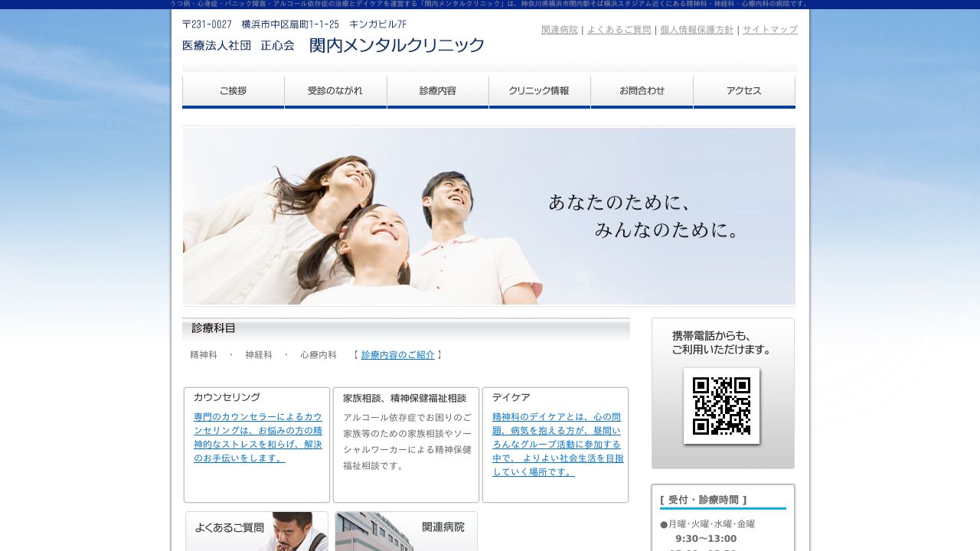This screenshot has width=980, height=551.
Task: Open the お問合わせ navigation item
Action: (642, 90)
